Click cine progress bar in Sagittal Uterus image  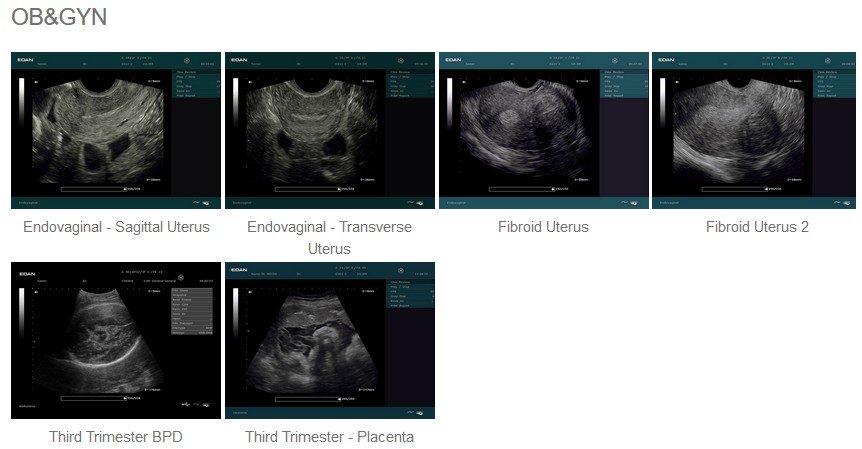(x=93, y=189)
